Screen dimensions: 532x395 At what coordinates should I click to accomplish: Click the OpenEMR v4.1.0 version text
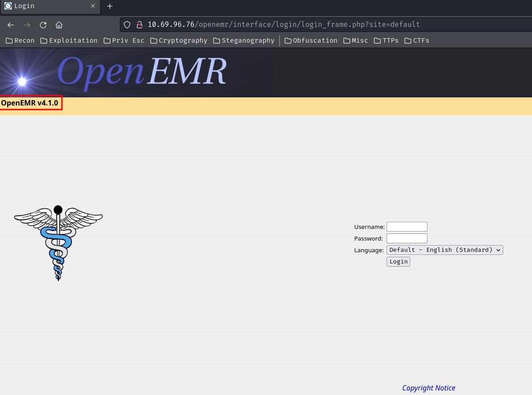tap(30, 103)
